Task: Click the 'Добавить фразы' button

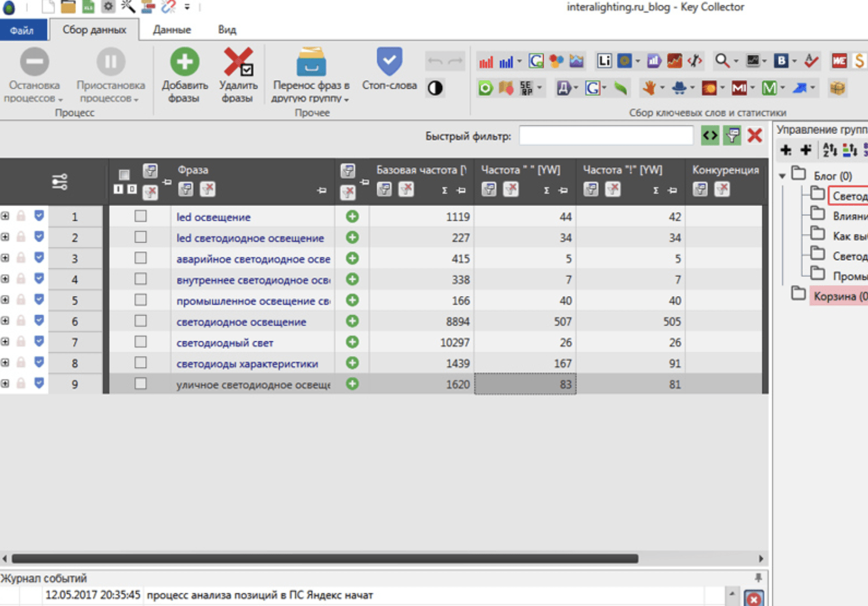Action: (x=185, y=75)
